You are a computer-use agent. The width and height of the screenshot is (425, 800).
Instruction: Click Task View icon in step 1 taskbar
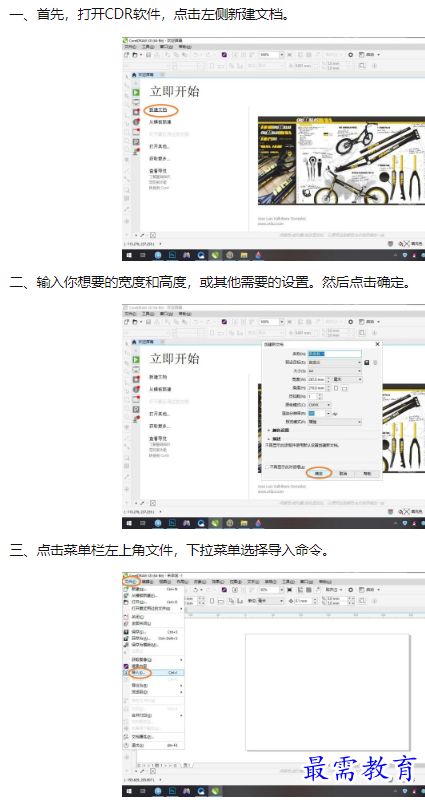(143, 255)
